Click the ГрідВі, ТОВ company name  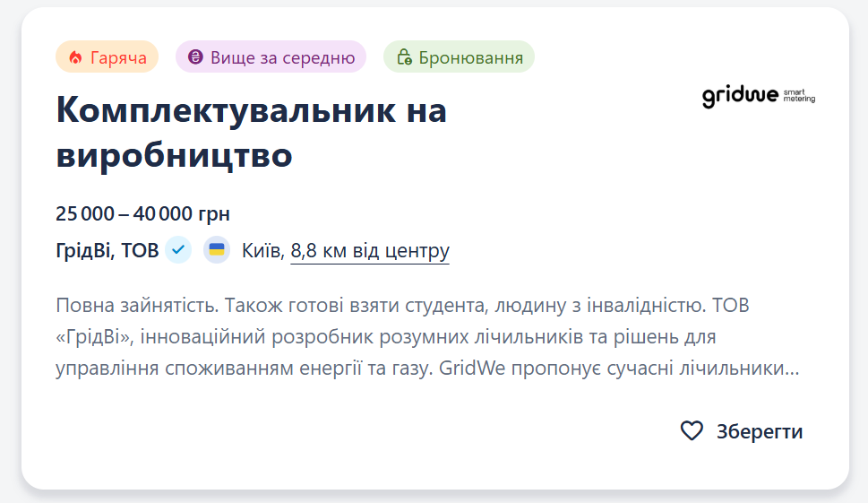107,250
